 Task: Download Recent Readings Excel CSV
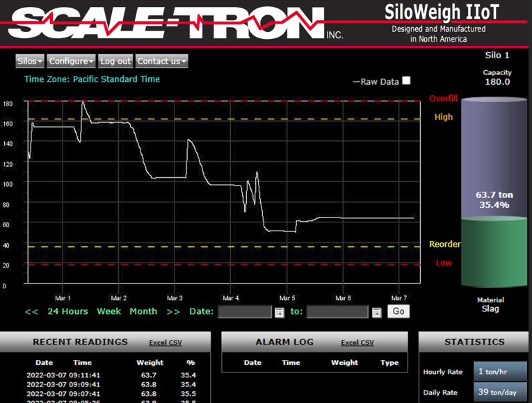pos(166,343)
